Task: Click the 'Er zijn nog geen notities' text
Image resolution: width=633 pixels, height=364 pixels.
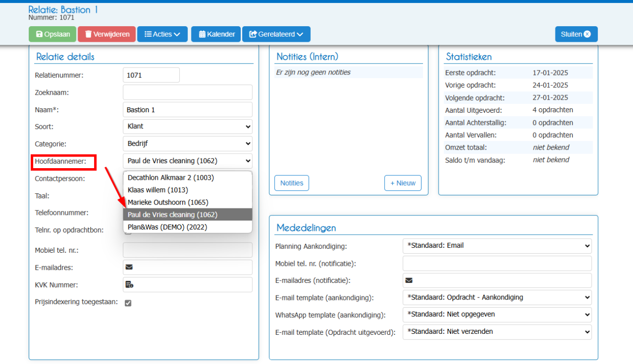Action: coord(313,72)
